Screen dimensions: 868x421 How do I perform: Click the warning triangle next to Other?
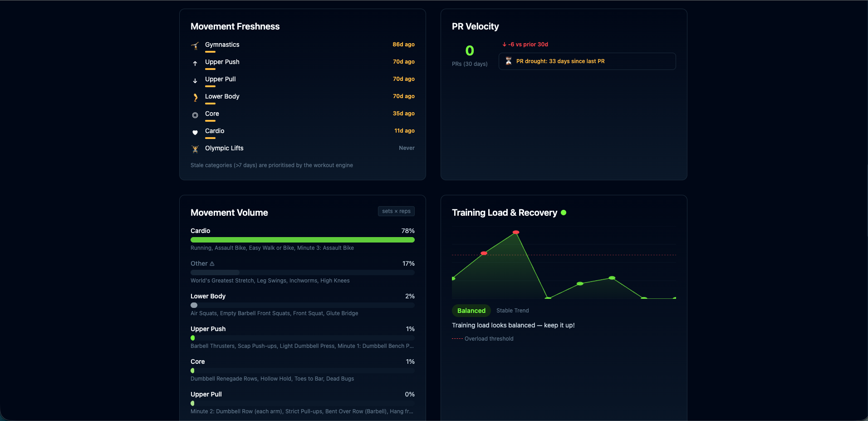212,264
